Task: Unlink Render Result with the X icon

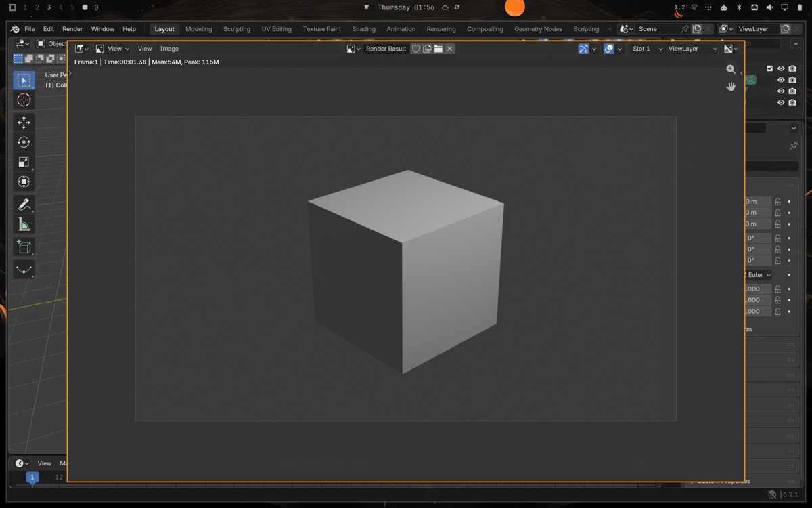Action: 449,49
